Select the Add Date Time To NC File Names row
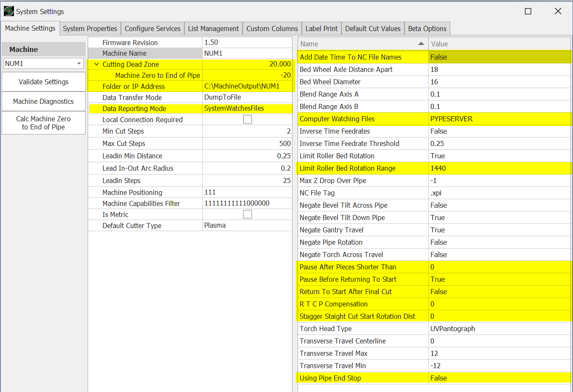This screenshot has height=392, width=573. point(434,57)
